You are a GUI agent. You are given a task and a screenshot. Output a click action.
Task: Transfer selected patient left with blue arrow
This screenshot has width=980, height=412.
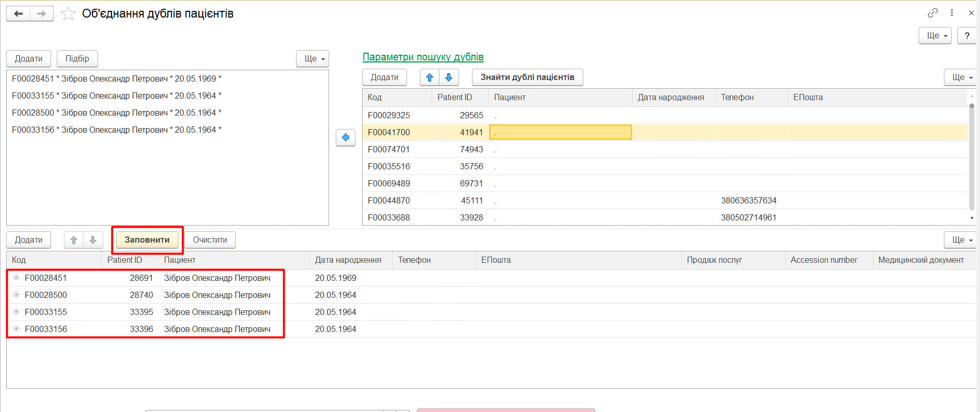click(x=346, y=137)
